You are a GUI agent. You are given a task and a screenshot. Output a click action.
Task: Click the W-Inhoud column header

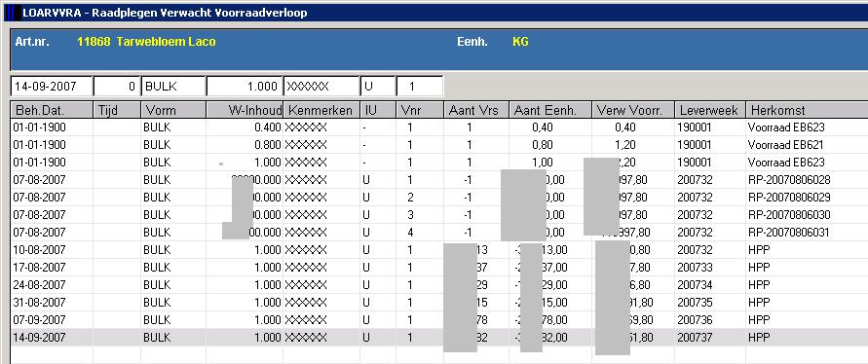coord(245,110)
